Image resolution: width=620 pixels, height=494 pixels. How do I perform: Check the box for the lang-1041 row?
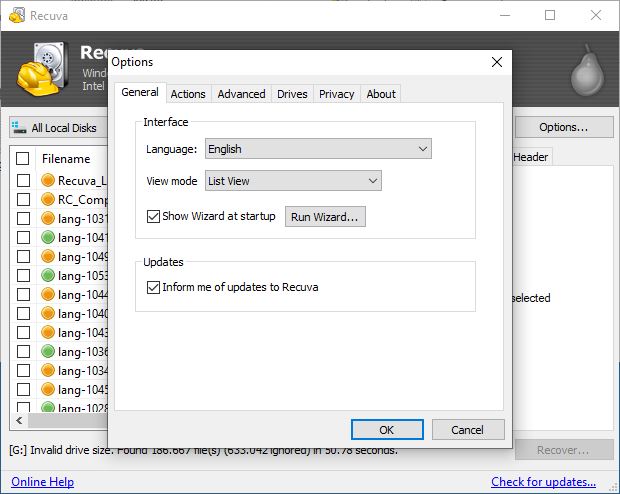23,237
